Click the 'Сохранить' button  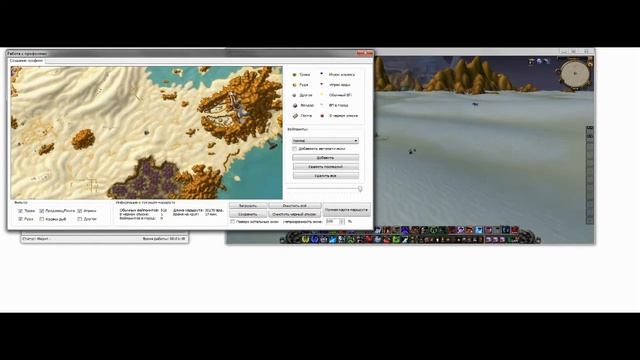coord(248,214)
